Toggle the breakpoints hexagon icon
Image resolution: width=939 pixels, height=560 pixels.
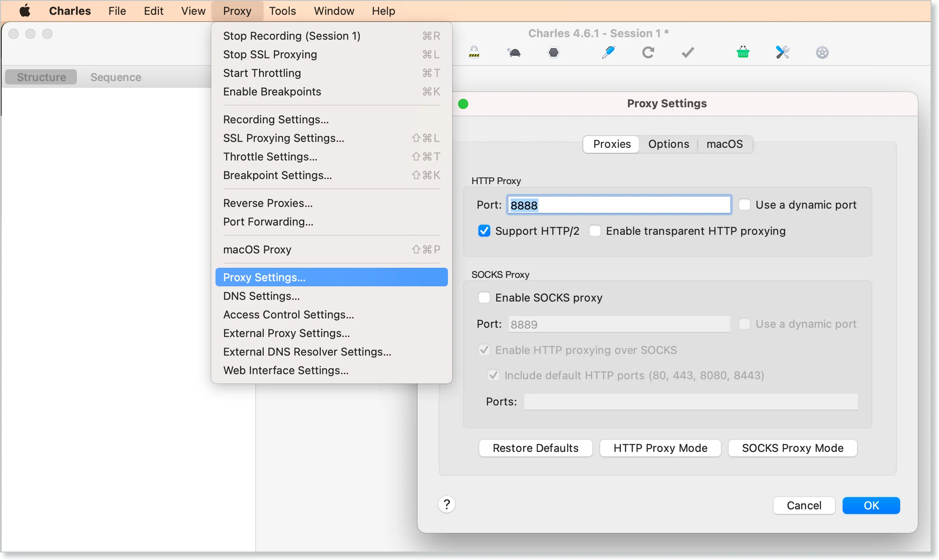[554, 52]
